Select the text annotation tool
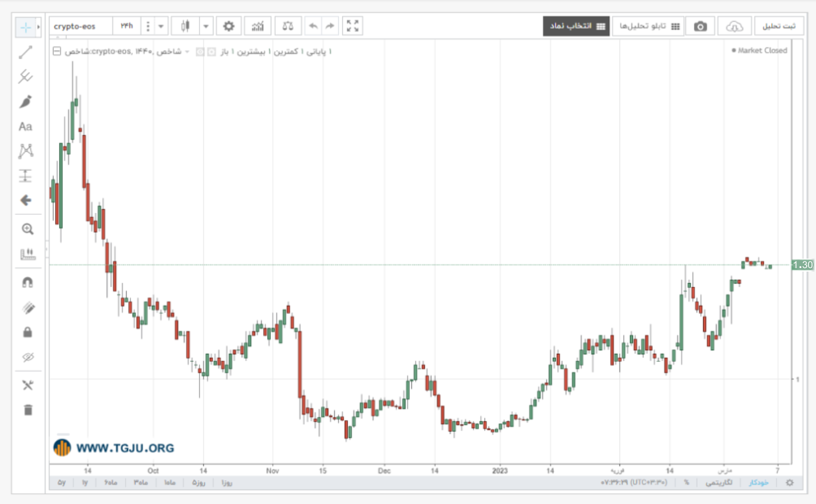This screenshot has height=504, width=816. point(26,127)
